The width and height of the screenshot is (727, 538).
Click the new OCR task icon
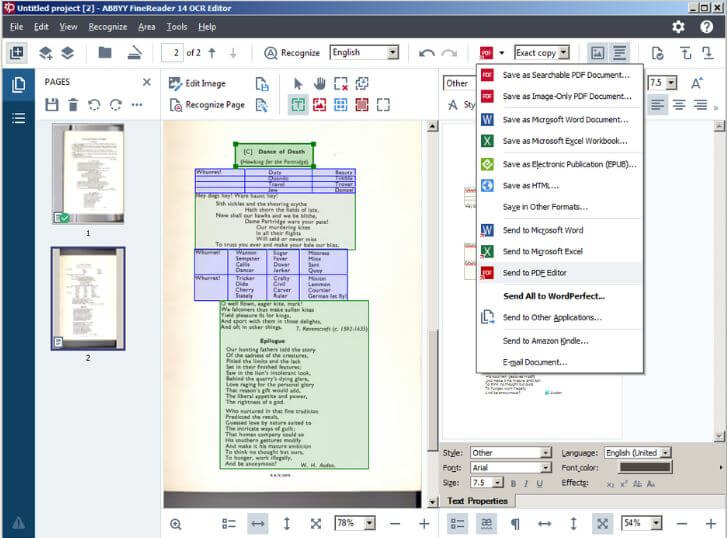point(17,52)
